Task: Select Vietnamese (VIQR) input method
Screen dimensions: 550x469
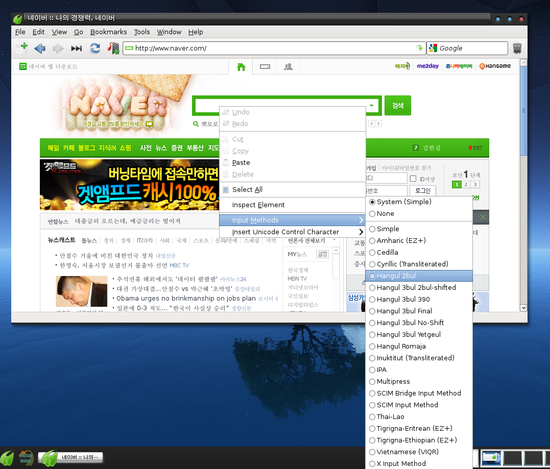Action: [x=419, y=452]
